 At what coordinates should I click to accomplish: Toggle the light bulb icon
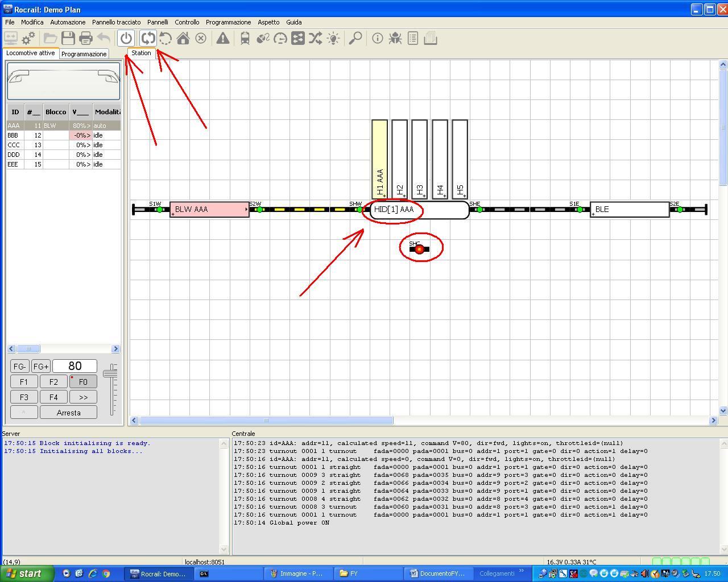[x=333, y=39]
